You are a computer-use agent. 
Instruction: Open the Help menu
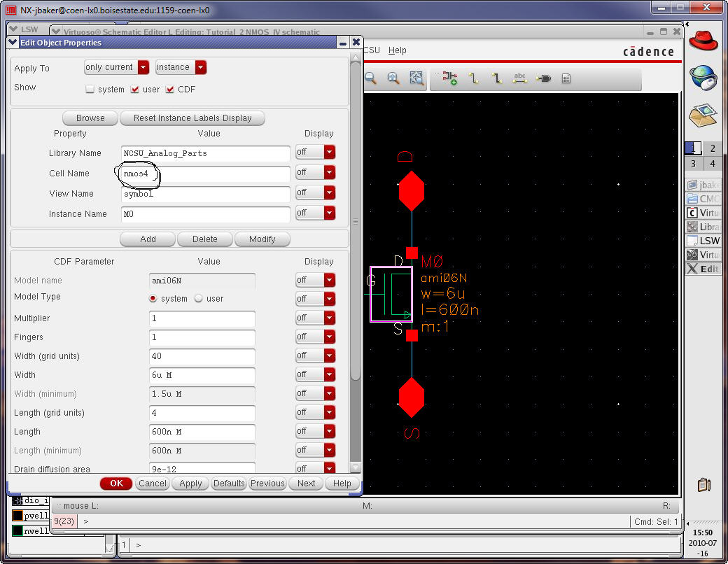point(397,50)
